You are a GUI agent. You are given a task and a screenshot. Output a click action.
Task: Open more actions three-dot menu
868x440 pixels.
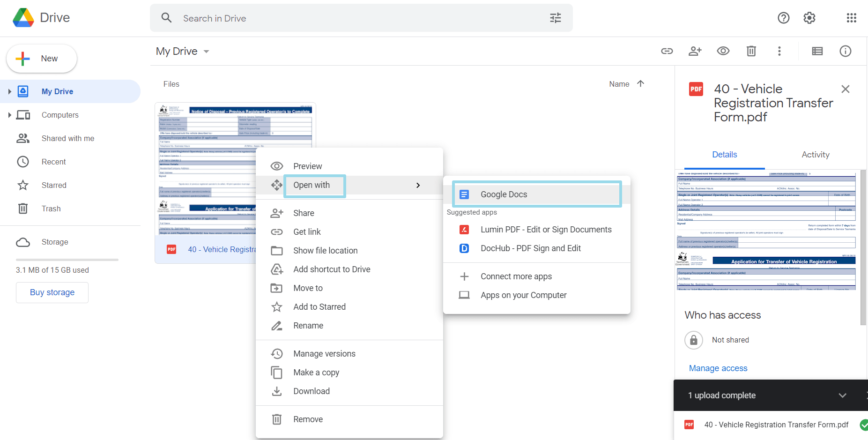pyautogui.click(x=779, y=51)
